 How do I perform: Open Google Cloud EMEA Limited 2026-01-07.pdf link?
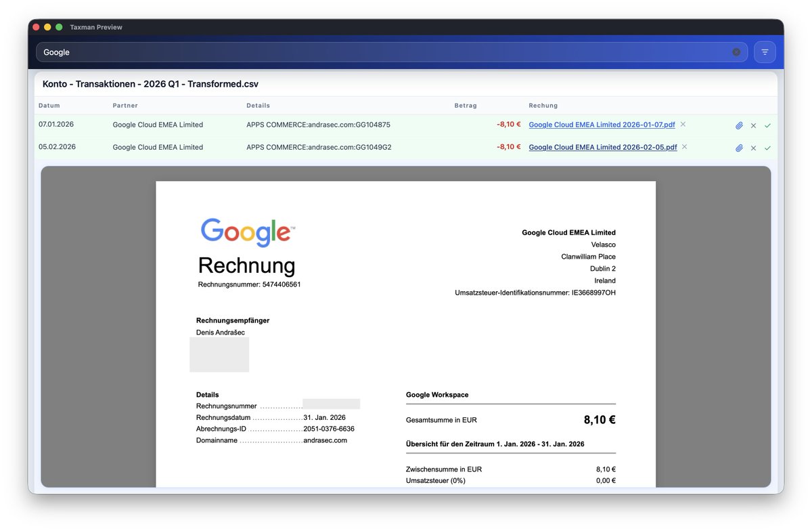(602, 125)
